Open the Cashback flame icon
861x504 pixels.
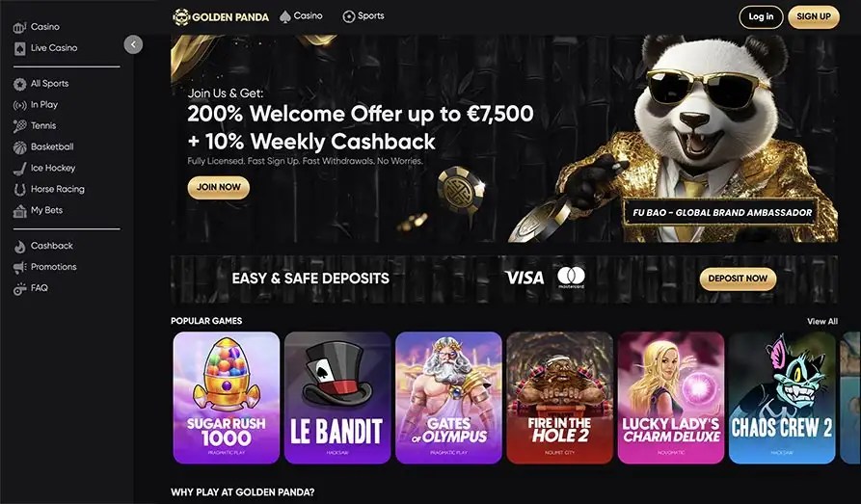[x=20, y=247]
